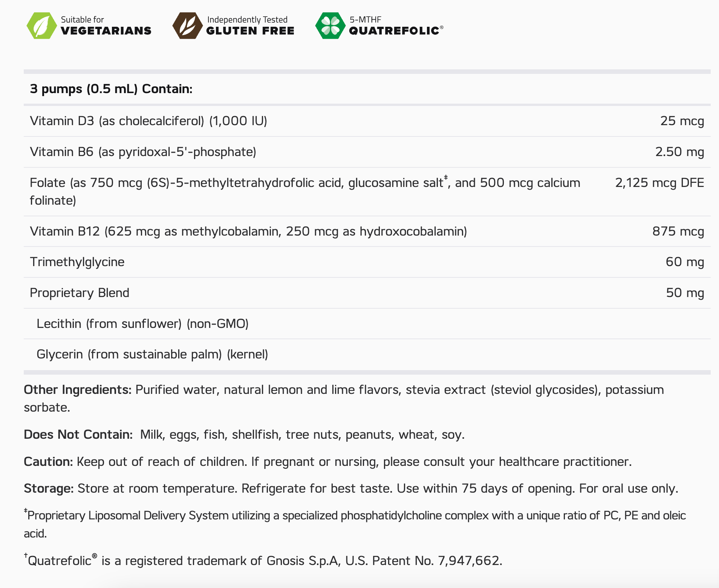Click the Glycerin (from sustainable palm) sub-item
This screenshot has height=588, width=719.
click(x=152, y=354)
